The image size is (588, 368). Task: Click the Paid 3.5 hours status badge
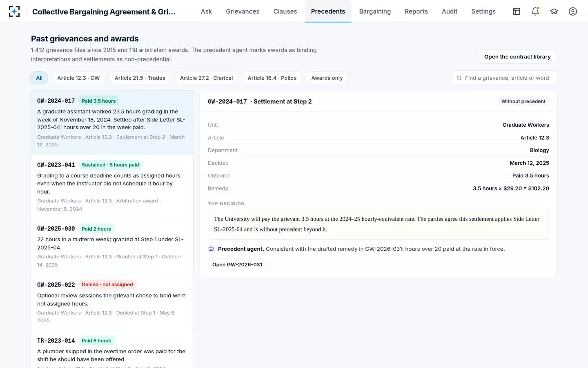click(98, 101)
